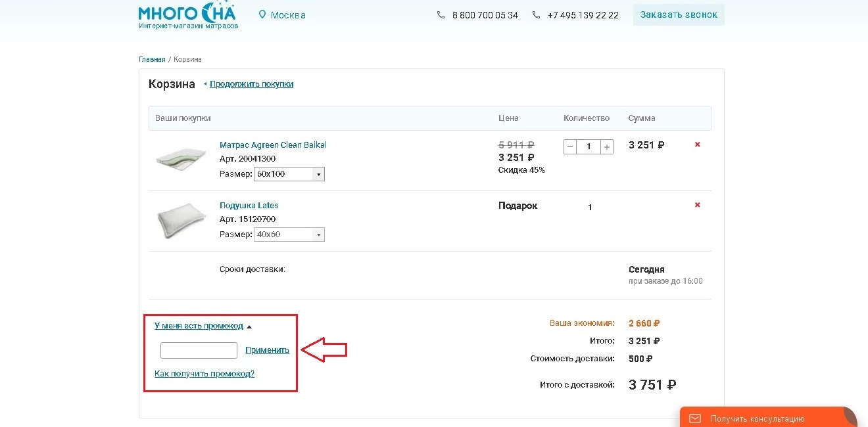Image resolution: width=868 pixels, height=427 pixels.
Task: Click phone icon next to 8 800 700 05 34
Action: [x=441, y=14]
